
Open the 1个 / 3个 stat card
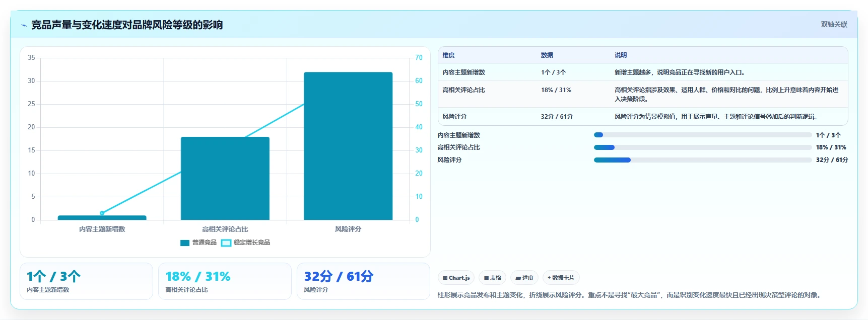[86, 281]
